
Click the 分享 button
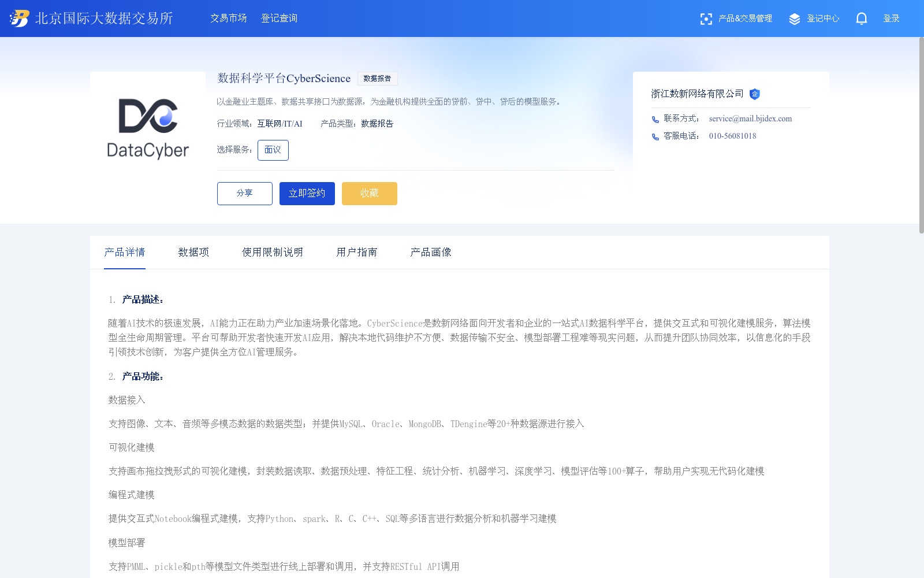coord(245,194)
